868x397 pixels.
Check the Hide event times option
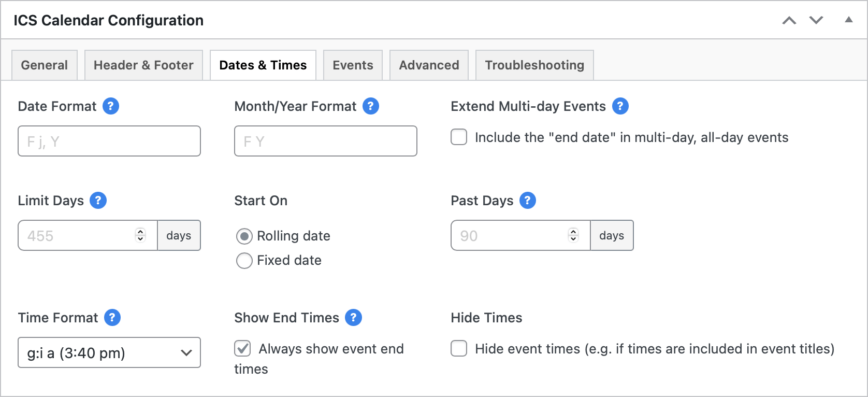click(459, 349)
